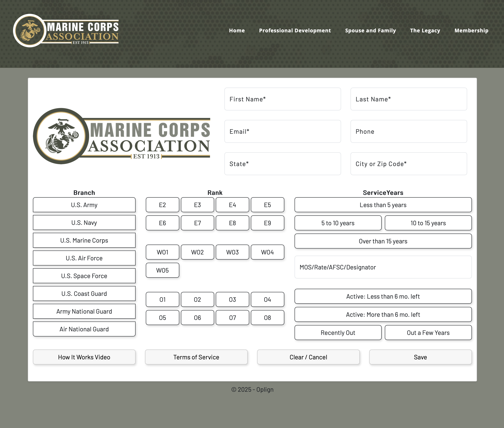Image resolution: width=504 pixels, height=428 pixels.
Task: Pick rank E5
Action: pyautogui.click(x=267, y=205)
